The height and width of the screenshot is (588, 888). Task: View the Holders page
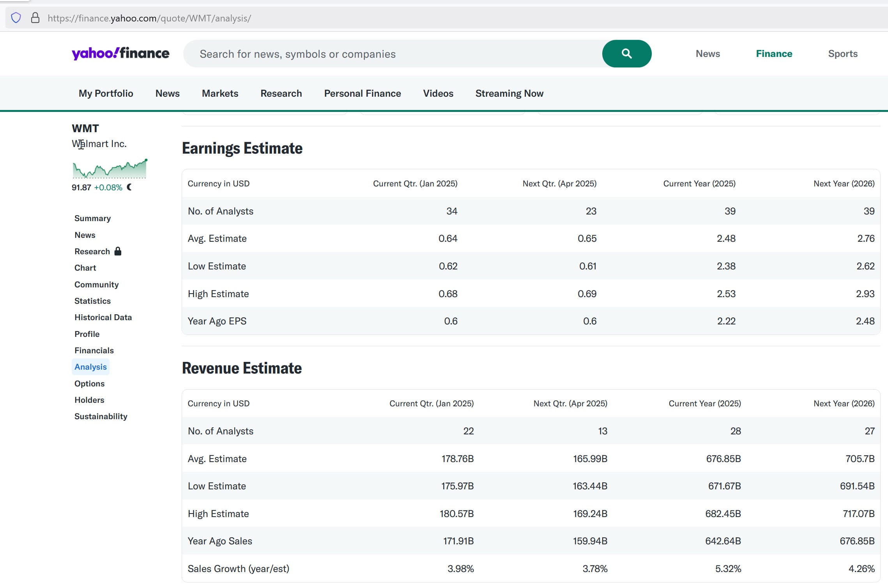click(x=89, y=400)
